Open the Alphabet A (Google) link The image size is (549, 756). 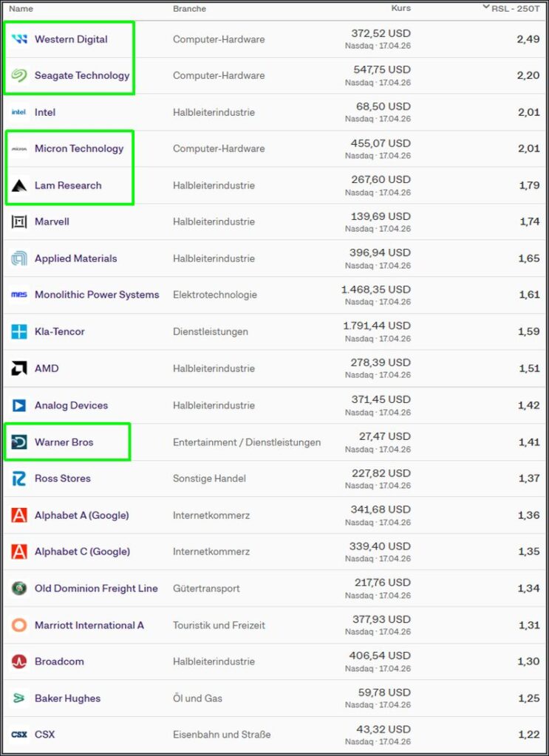(x=82, y=515)
